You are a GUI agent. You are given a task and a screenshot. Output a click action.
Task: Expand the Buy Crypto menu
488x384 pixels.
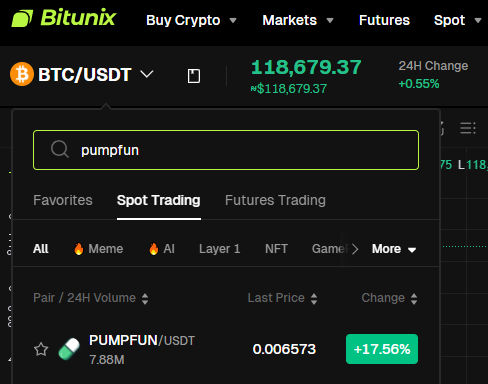pyautogui.click(x=191, y=20)
